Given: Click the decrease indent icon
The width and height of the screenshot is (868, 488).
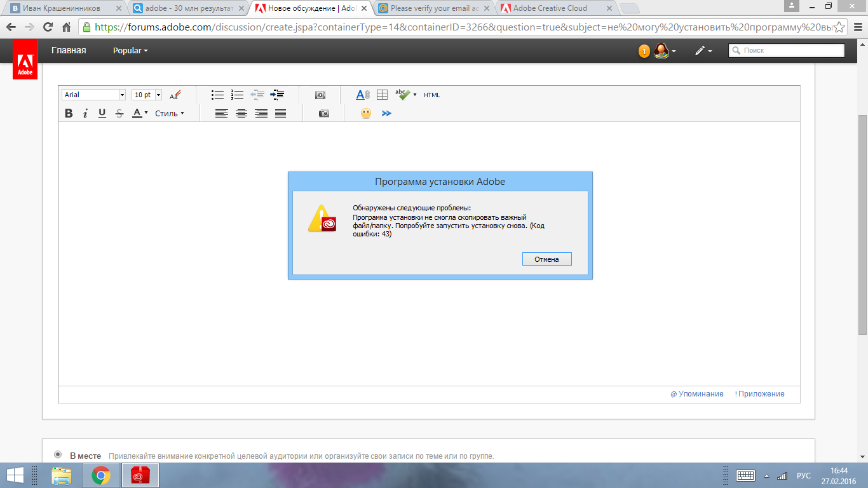Looking at the screenshot, I should pos(257,95).
